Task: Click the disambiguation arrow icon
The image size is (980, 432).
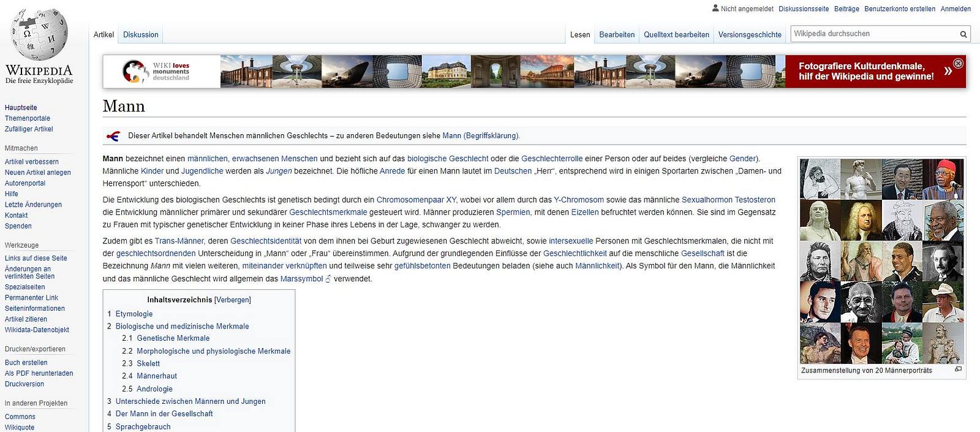Action: point(113,136)
